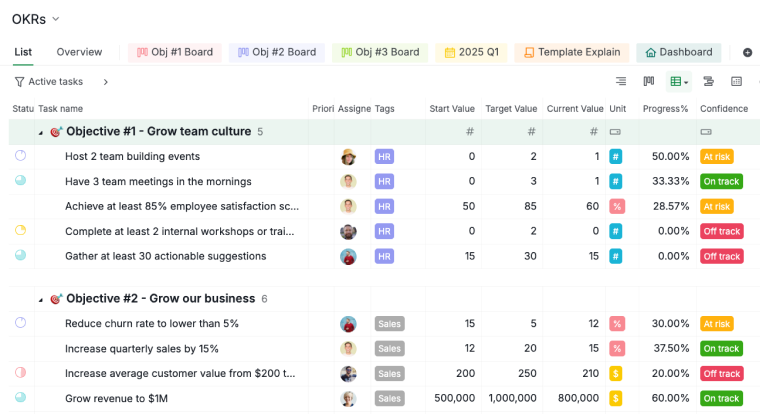Click the Confidence column header
The width and height of the screenshot is (760, 414).
point(724,109)
